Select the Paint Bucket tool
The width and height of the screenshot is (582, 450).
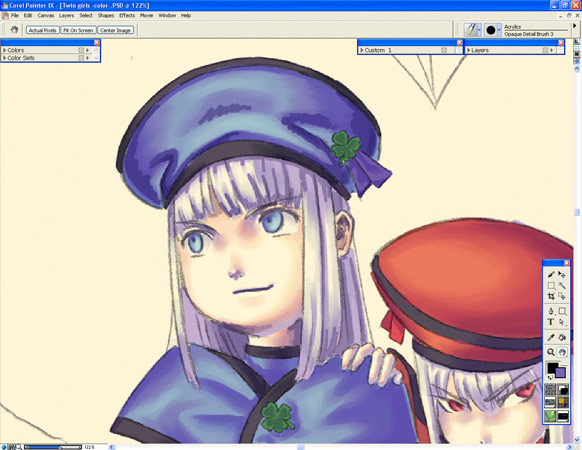(x=562, y=337)
